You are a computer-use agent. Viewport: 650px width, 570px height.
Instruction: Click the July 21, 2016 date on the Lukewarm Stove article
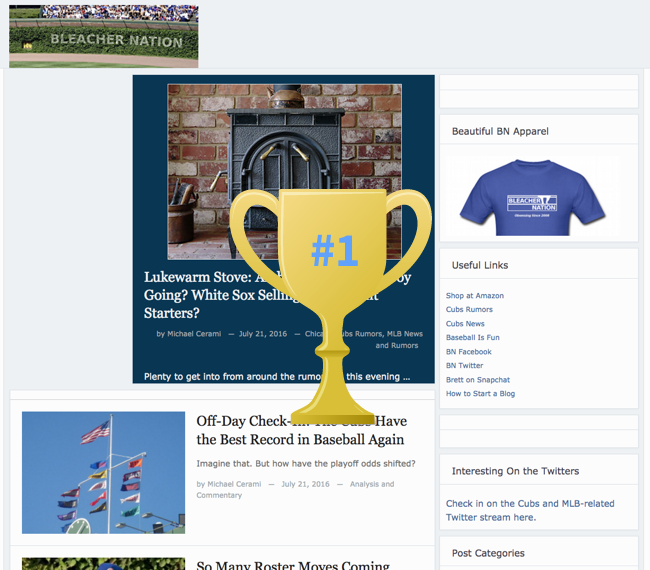coord(263,334)
